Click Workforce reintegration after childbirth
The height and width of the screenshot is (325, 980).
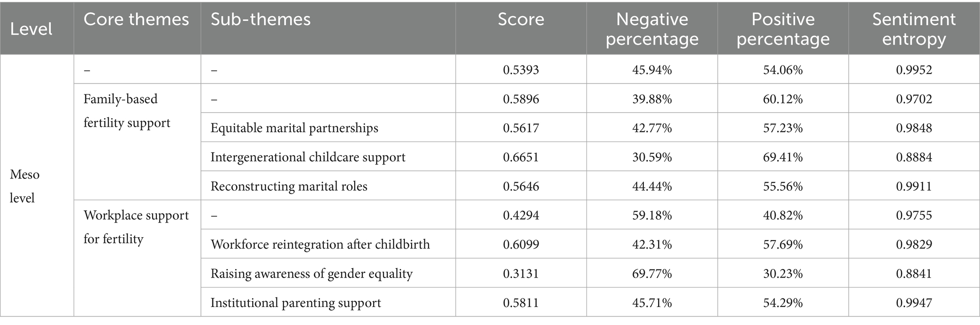(x=320, y=244)
